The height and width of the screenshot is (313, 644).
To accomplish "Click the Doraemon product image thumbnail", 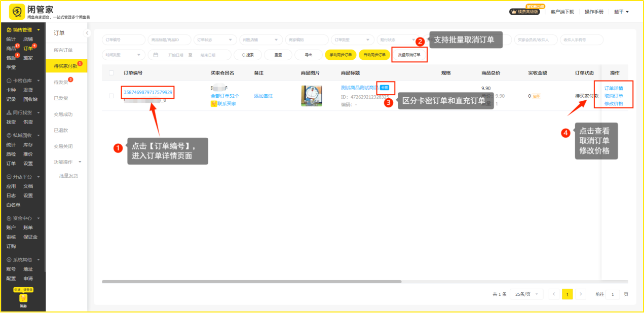I will (312, 96).
